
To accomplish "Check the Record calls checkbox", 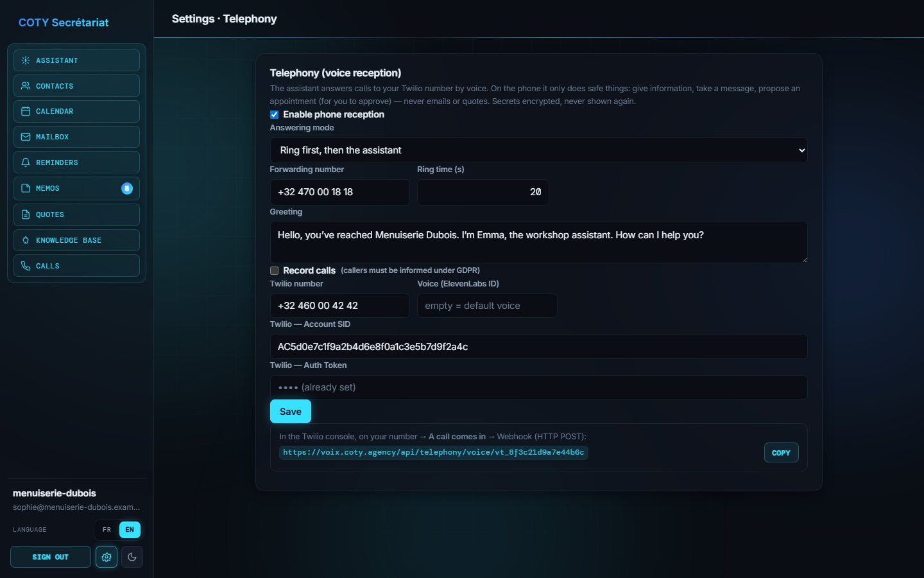I will coord(274,270).
